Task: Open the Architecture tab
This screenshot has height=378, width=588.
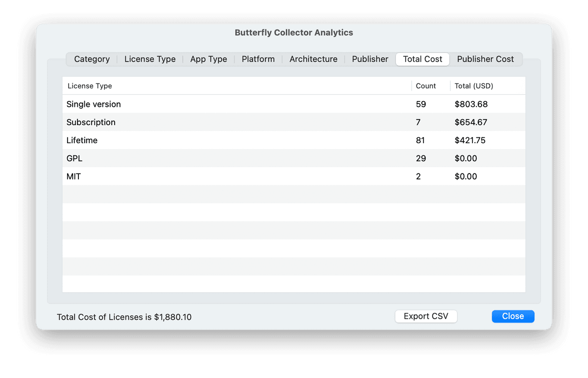Action: 314,59
